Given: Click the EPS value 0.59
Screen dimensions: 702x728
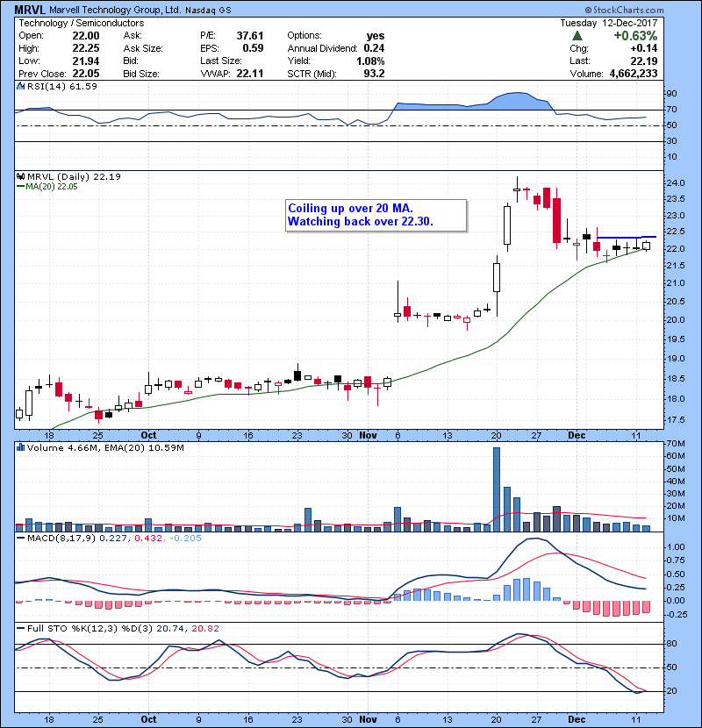Looking at the screenshot, I should (x=253, y=48).
